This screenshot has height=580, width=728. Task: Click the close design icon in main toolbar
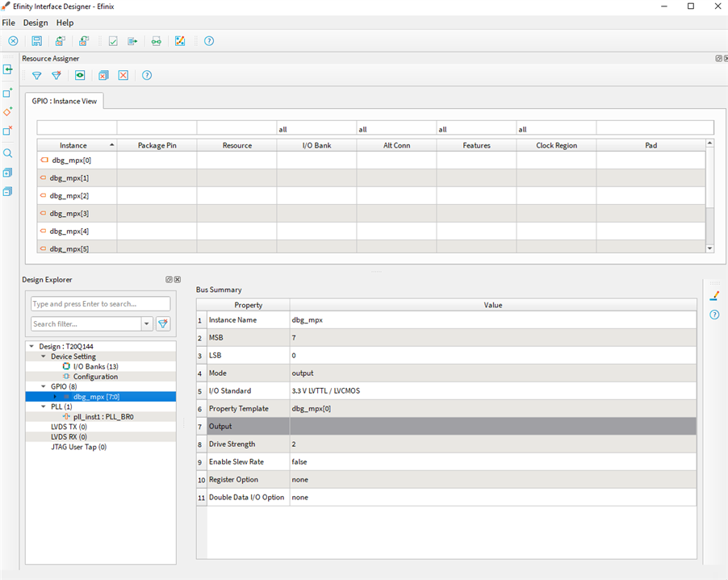pyautogui.click(x=13, y=41)
